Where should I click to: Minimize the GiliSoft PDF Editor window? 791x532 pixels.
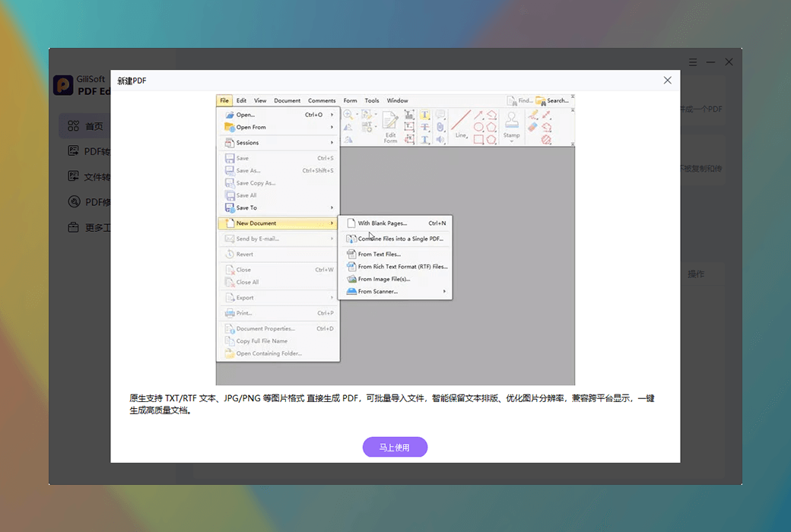point(711,62)
